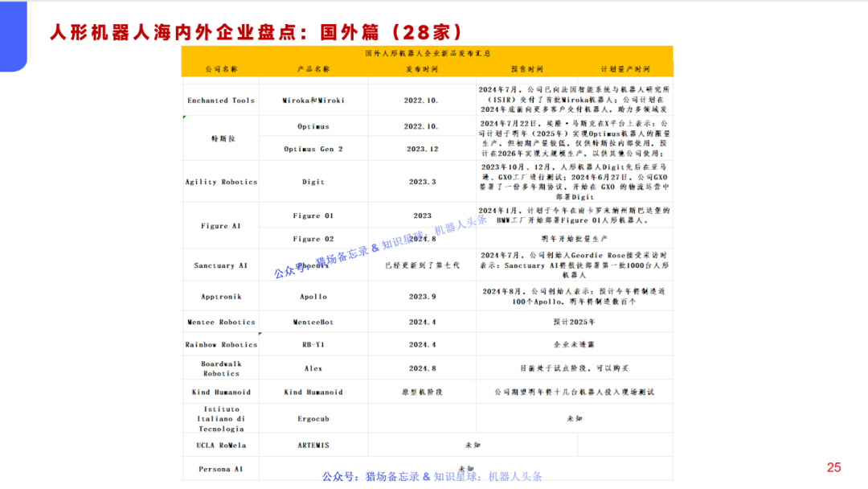The height and width of the screenshot is (489, 868).
Task: Click the 目前处于试点阶段，可以购买 cell
Action: (x=574, y=368)
